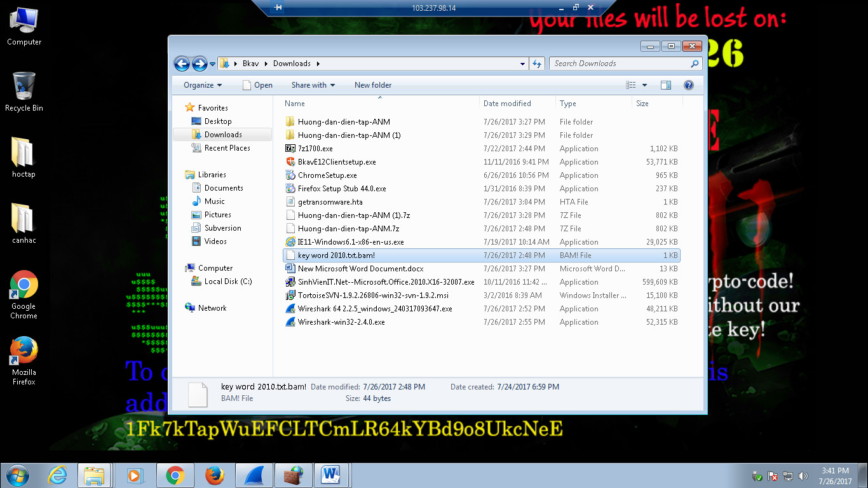Image resolution: width=868 pixels, height=488 pixels.
Task: Select Wireshark 64 2.2.5 installer file
Action: (x=482, y=309)
